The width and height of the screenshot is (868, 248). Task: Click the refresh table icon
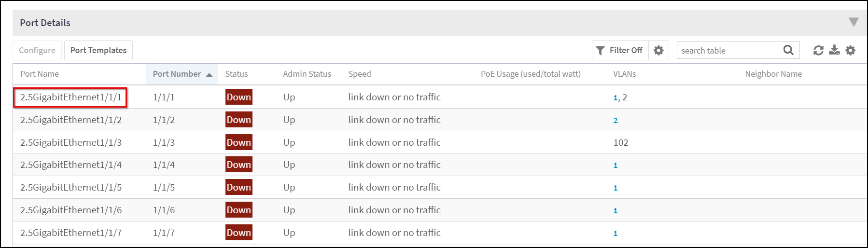tap(818, 50)
